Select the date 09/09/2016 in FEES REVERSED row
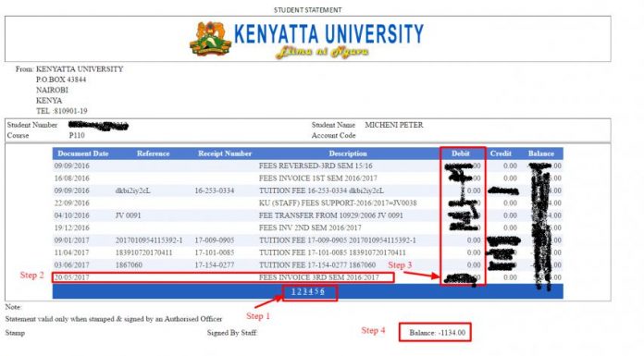 click(x=72, y=166)
